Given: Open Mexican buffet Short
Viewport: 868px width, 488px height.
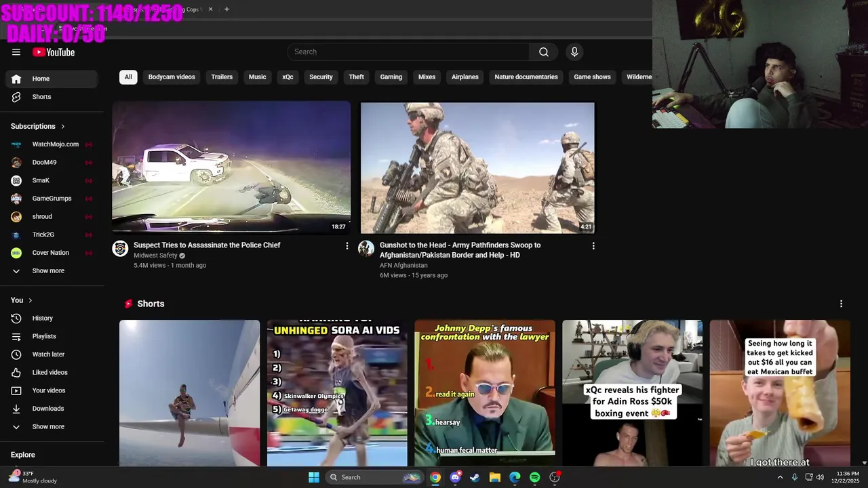Looking at the screenshot, I should 780,393.
